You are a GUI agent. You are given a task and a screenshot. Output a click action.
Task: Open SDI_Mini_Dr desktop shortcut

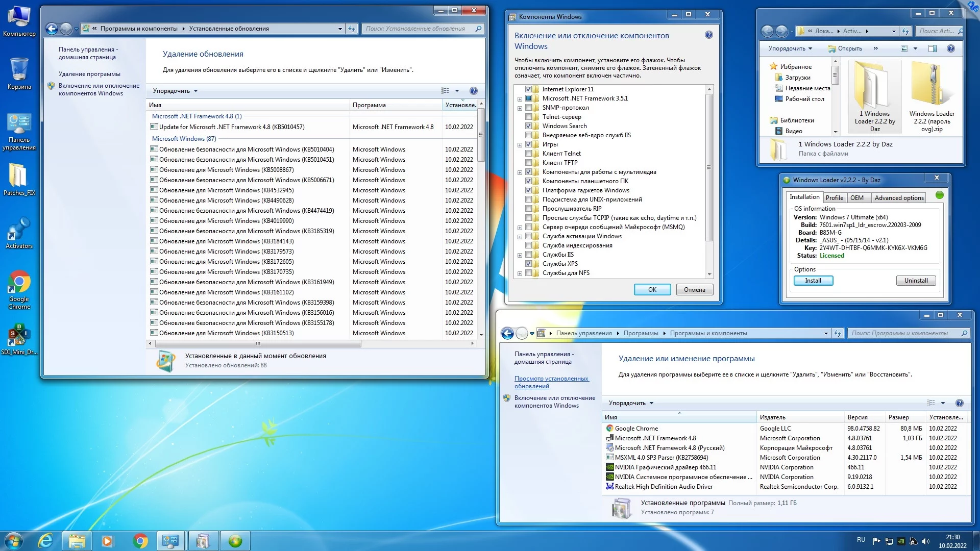(x=19, y=336)
